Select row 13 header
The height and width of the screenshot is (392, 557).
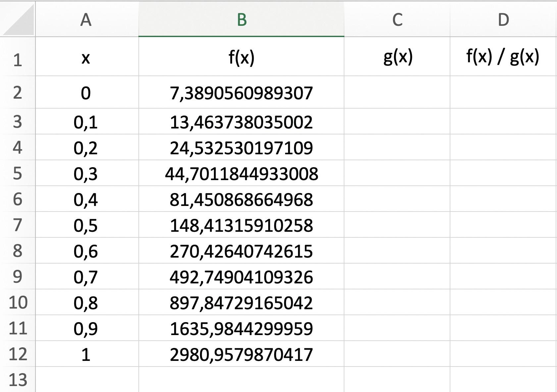pyautogui.click(x=18, y=379)
